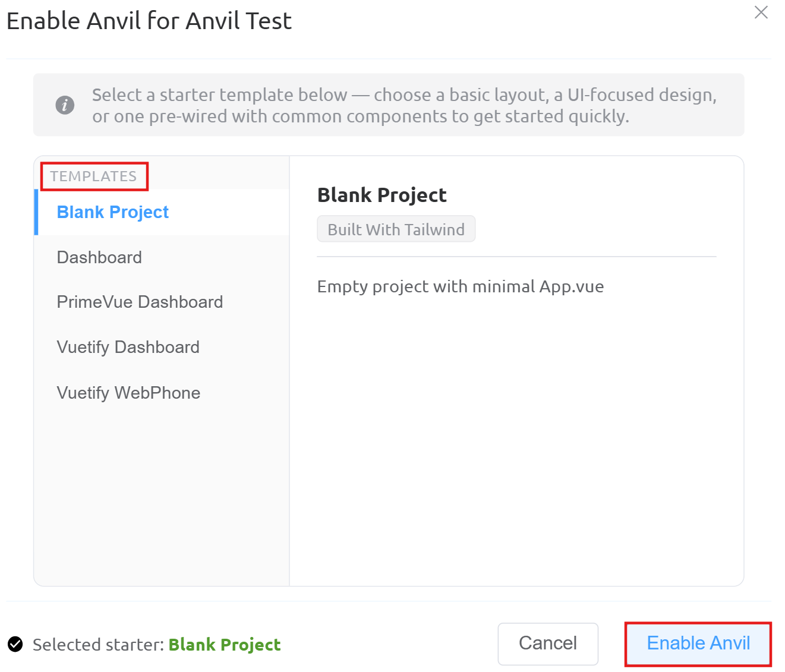
Task: Click the TEMPLATES section header
Action: [93, 176]
